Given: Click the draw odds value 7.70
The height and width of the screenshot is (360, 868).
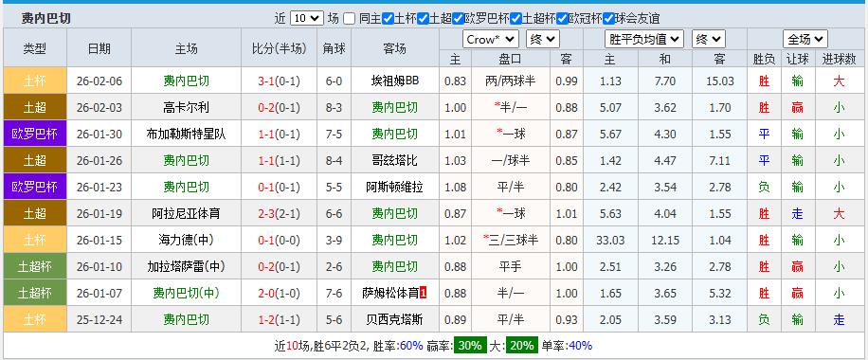Looking at the screenshot, I should click(x=665, y=81).
